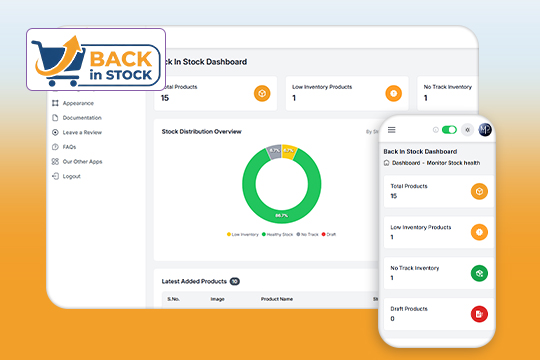Click the desktop No Track Inventory card label

tap(447, 87)
